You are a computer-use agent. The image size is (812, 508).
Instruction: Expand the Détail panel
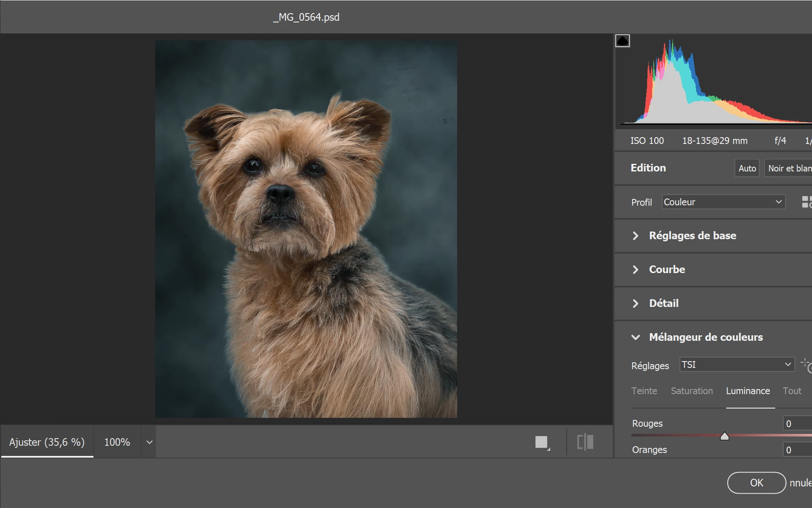664,304
